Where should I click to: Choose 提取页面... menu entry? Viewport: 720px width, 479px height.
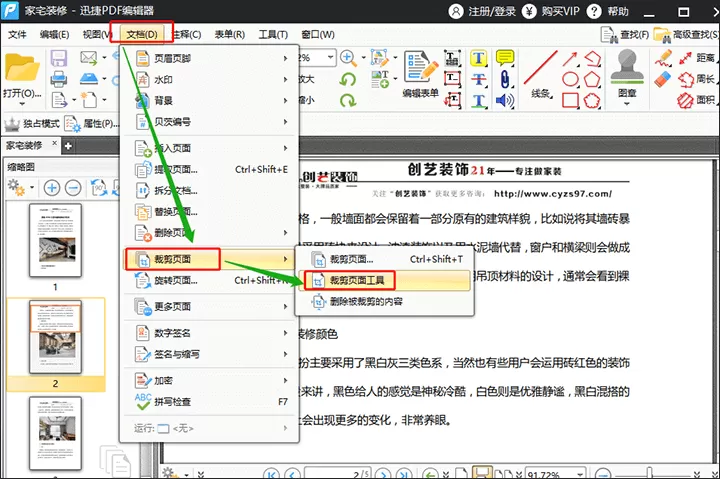[209, 169]
